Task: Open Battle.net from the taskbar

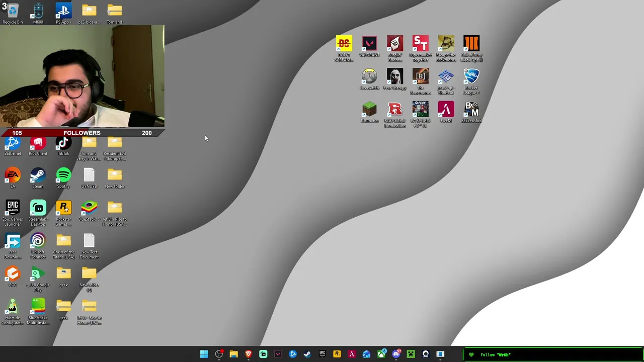Action: (x=293, y=354)
